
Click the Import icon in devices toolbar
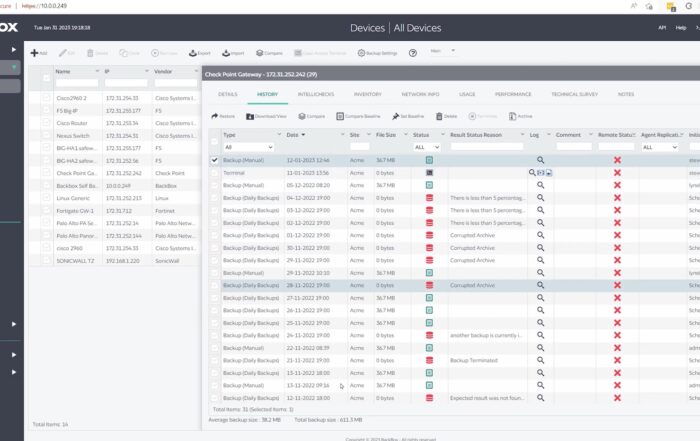226,53
